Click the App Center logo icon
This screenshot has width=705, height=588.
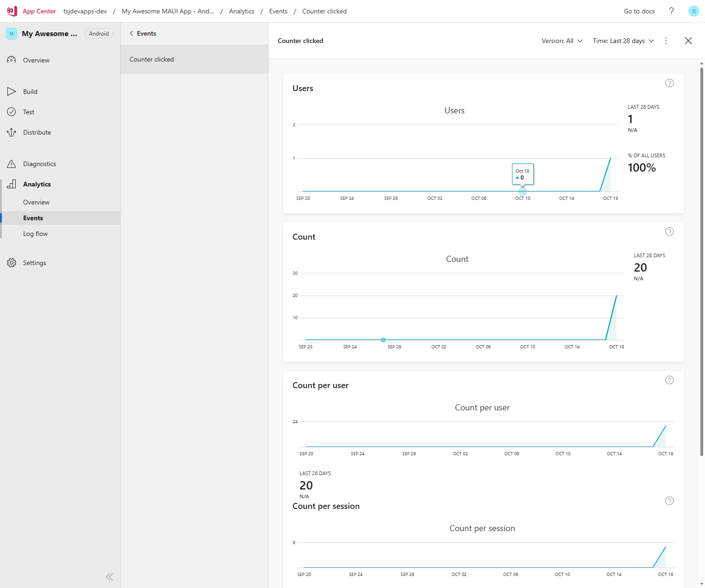click(12, 11)
